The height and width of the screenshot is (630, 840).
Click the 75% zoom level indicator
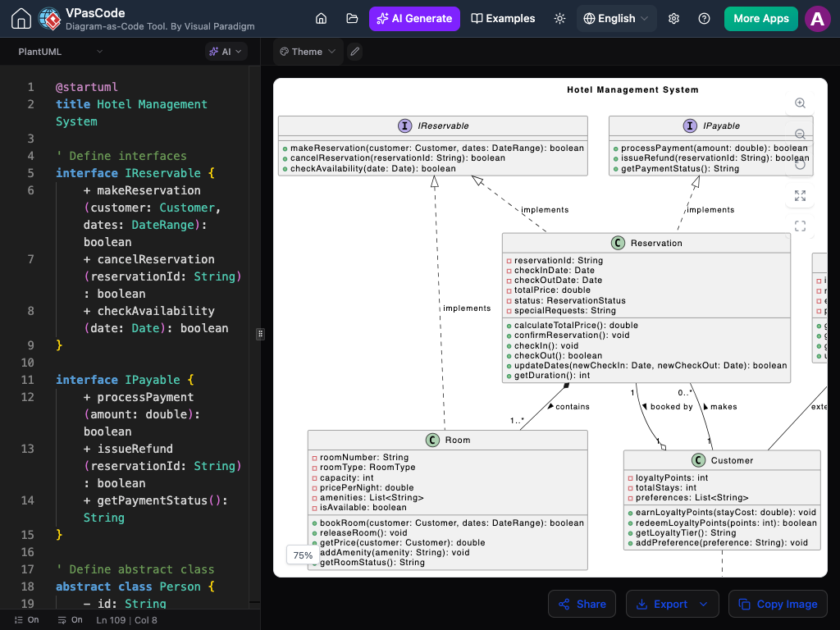(303, 555)
